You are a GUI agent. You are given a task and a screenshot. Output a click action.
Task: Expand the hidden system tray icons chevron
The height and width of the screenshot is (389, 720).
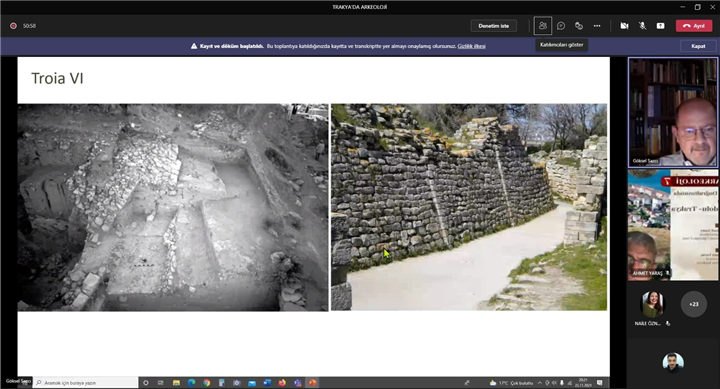[x=540, y=383]
